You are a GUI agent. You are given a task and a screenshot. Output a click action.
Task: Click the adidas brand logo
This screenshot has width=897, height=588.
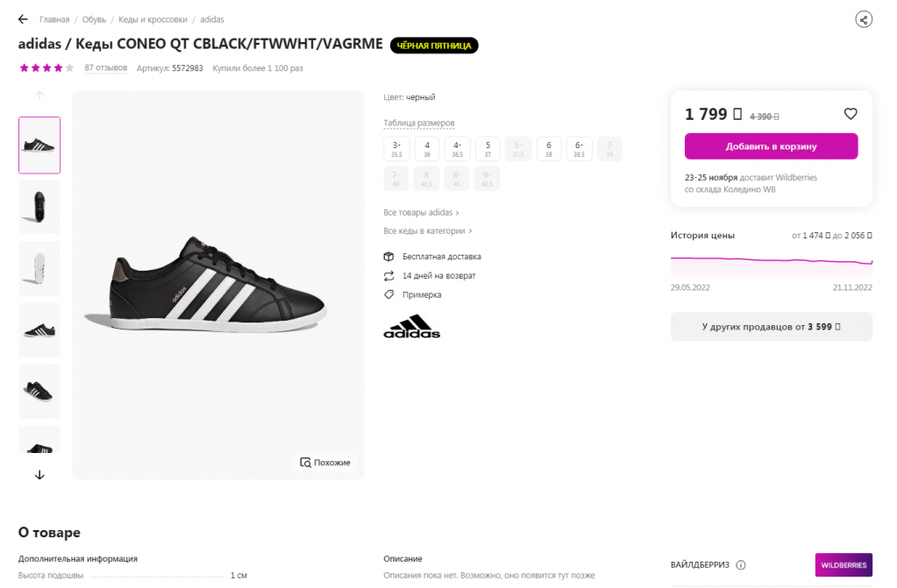(x=412, y=326)
